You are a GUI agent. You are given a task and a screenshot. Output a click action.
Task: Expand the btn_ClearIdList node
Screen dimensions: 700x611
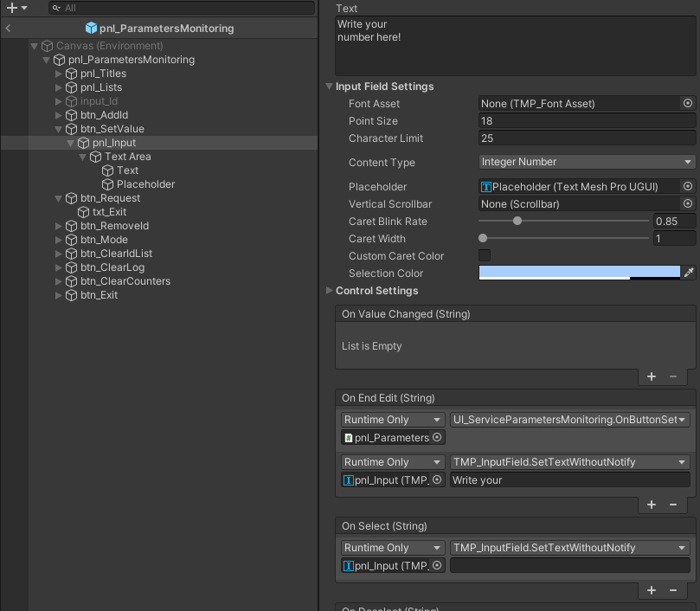(x=58, y=254)
